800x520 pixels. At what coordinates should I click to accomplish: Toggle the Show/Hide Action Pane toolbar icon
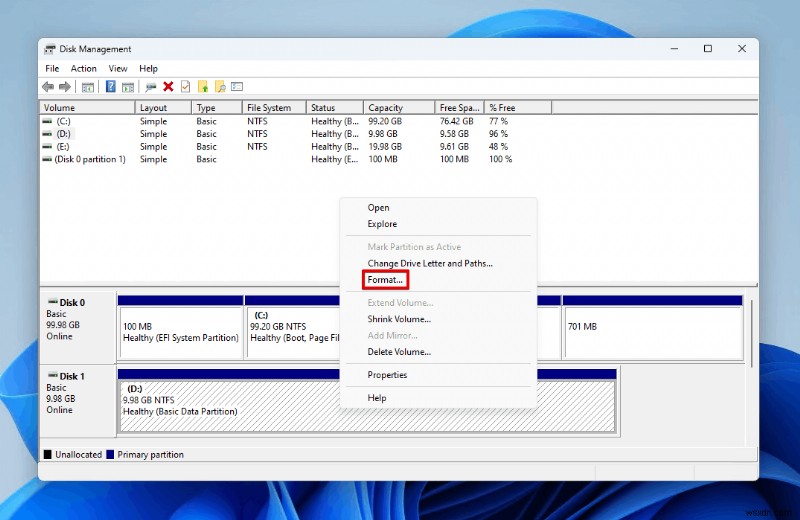[x=128, y=87]
